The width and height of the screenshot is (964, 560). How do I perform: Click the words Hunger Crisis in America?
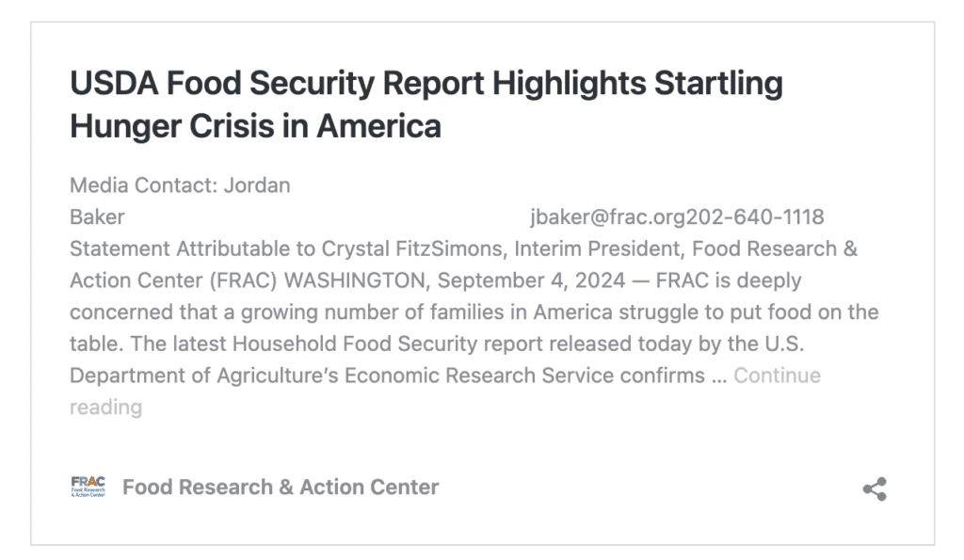[x=255, y=125]
